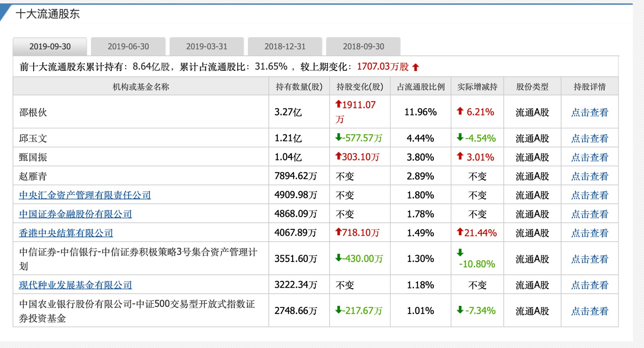Image resolution: width=644 pixels, height=348 pixels.
Task: Click red arrow after 1707.03万股 summary
Action: click(416, 67)
